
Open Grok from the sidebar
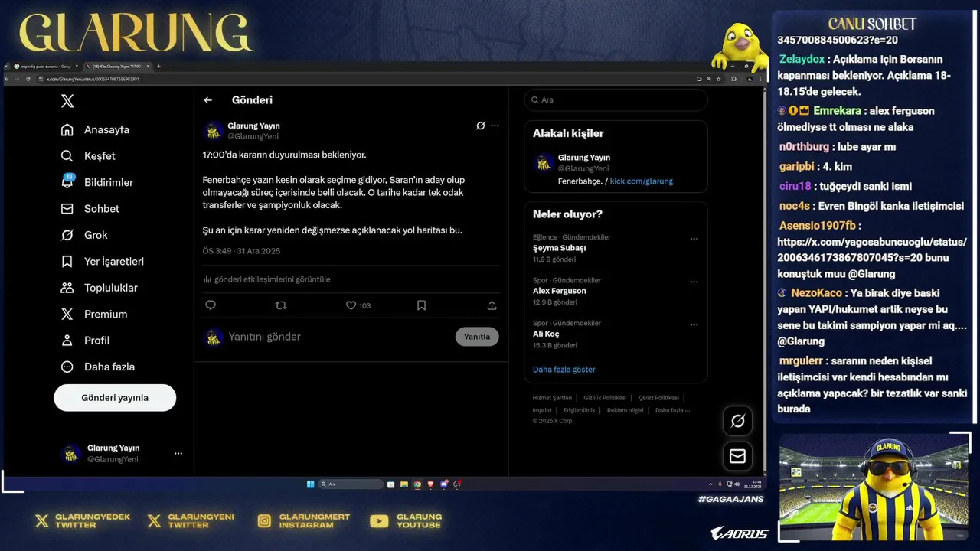point(84,235)
